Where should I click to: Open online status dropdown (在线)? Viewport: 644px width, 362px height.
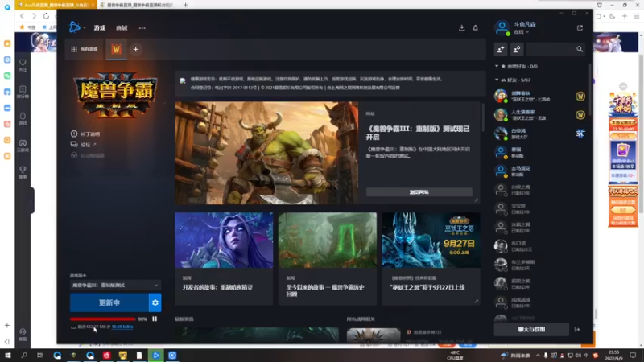point(521,32)
